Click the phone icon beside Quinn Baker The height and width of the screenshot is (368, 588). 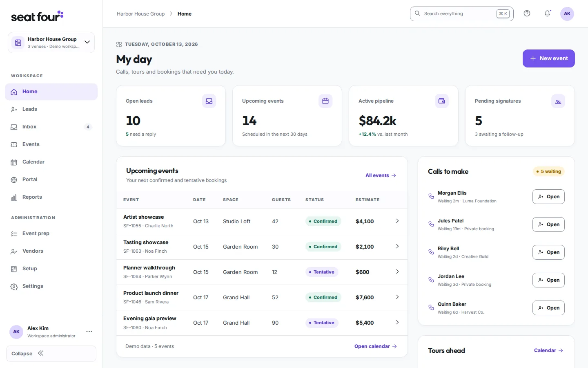point(431,307)
